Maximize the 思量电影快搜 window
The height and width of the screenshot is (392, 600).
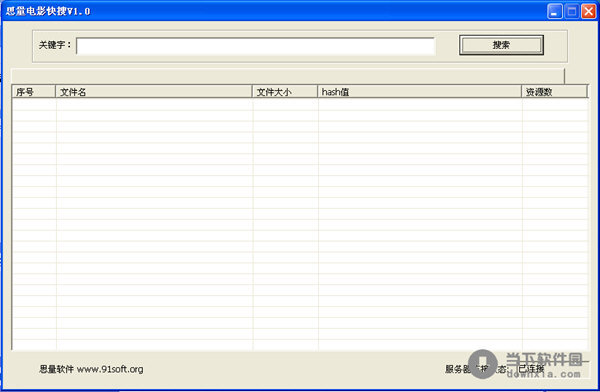coord(572,11)
